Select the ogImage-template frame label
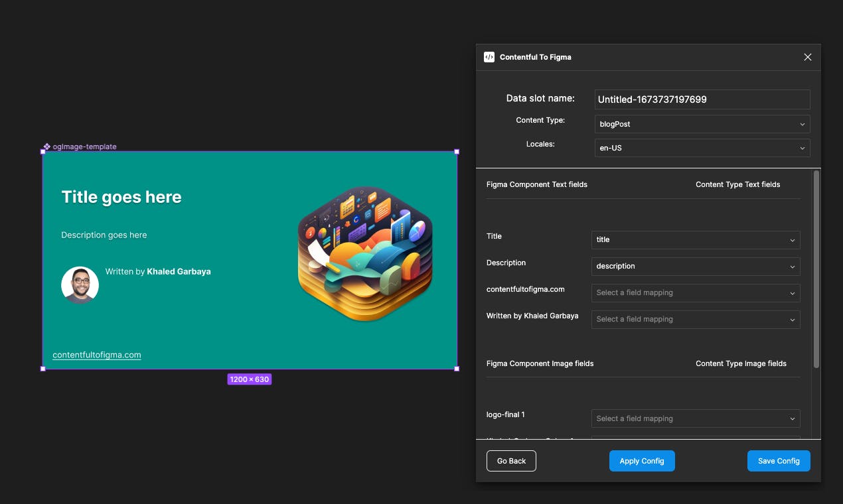This screenshot has height=504, width=843. (84, 147)
